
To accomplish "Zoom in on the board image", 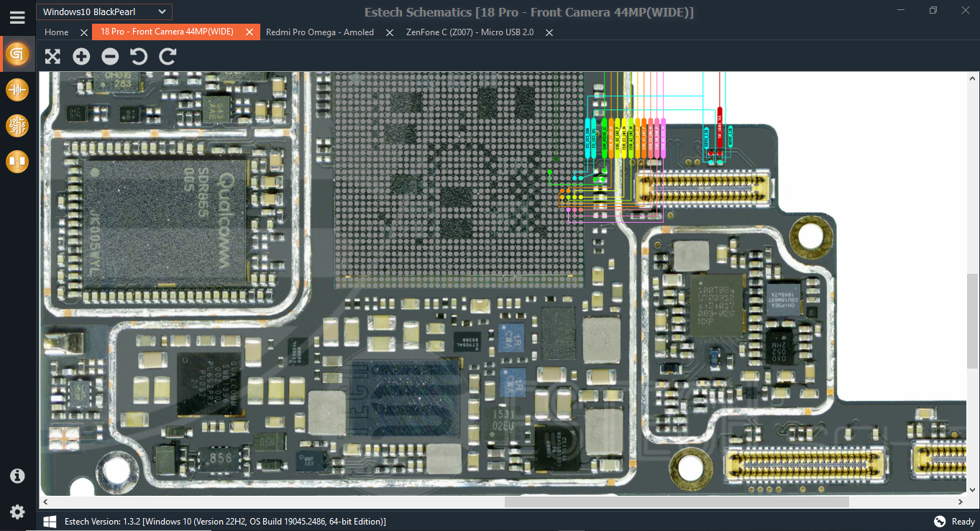I will tap(81, 56).
